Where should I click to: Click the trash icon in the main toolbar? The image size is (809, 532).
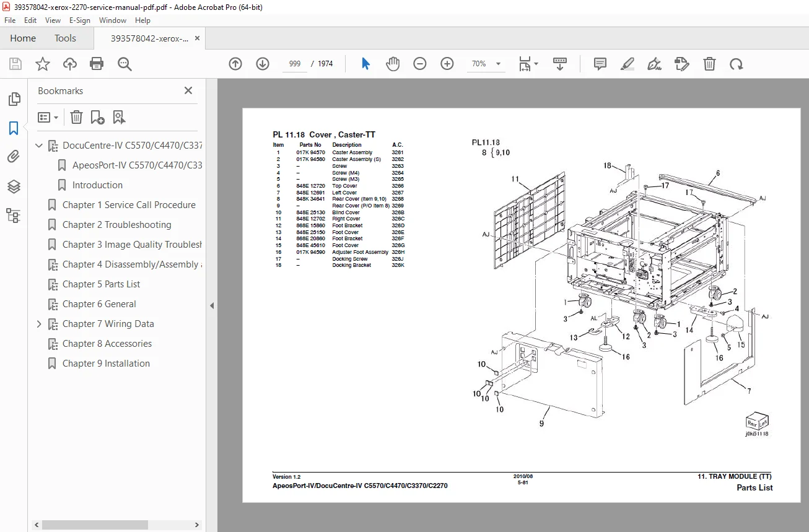tap(709, 64)
